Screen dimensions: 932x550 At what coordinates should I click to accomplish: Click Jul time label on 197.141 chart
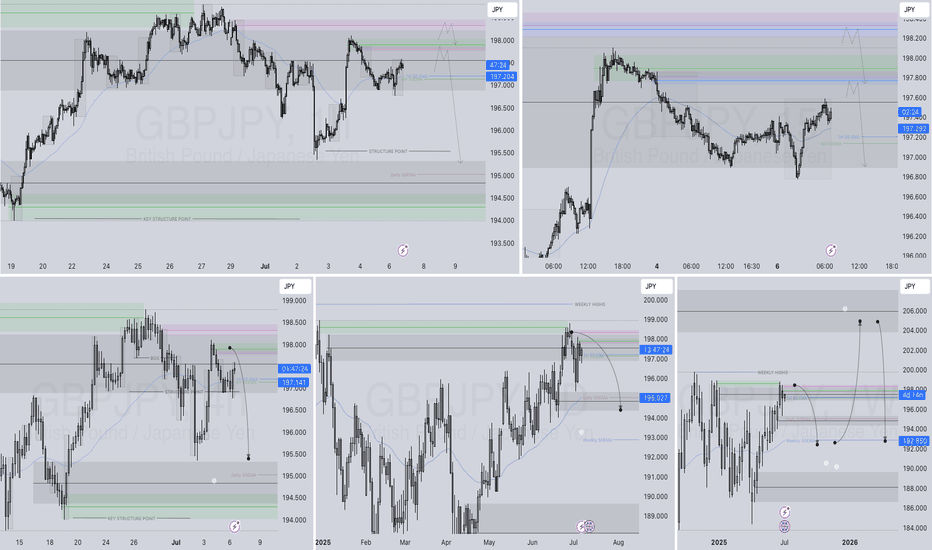(x=176, y=542)
